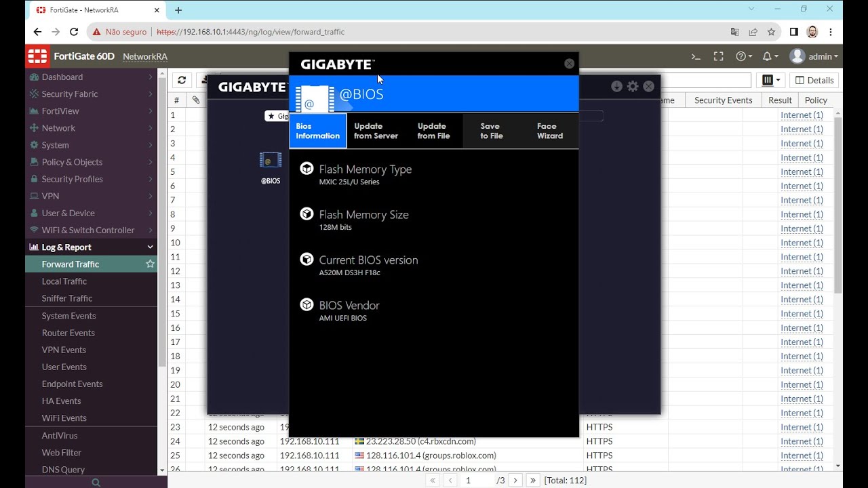This screenshot has height=488, width=868.
Task: Click the Current BIOS version cube icon
Action: [x=307, y=260]
